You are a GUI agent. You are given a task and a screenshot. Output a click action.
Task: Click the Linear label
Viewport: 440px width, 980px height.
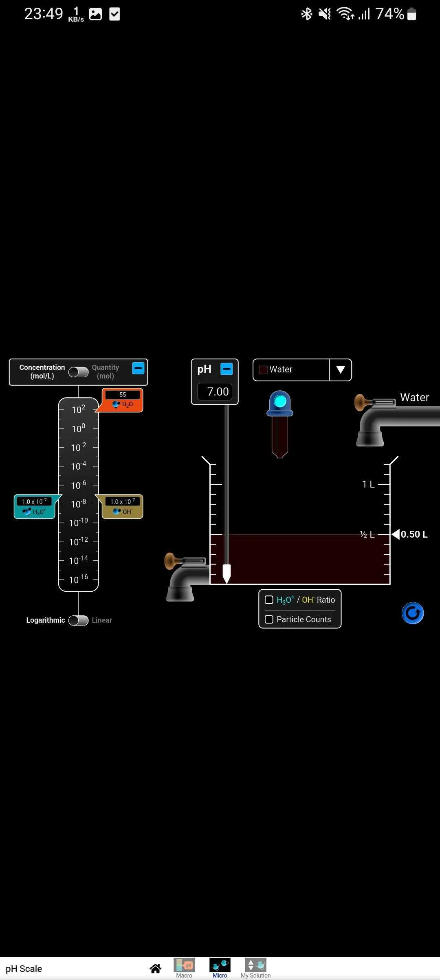[102, 620]
